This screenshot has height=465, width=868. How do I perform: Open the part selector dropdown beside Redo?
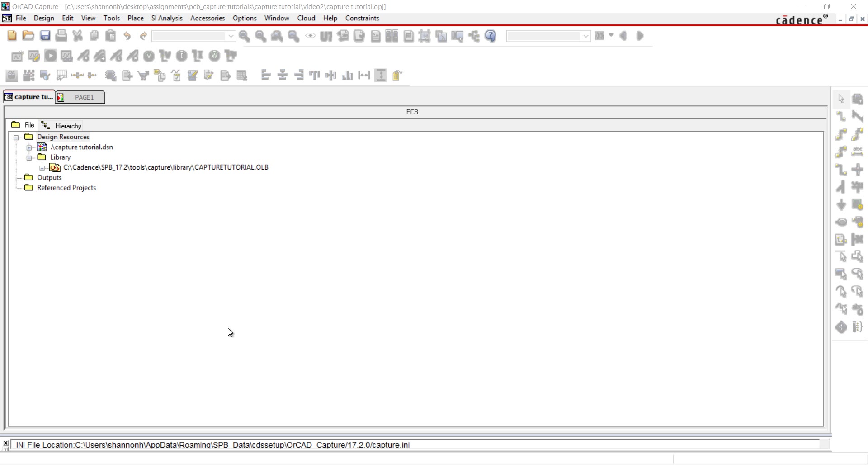click(x=231, y=36)
